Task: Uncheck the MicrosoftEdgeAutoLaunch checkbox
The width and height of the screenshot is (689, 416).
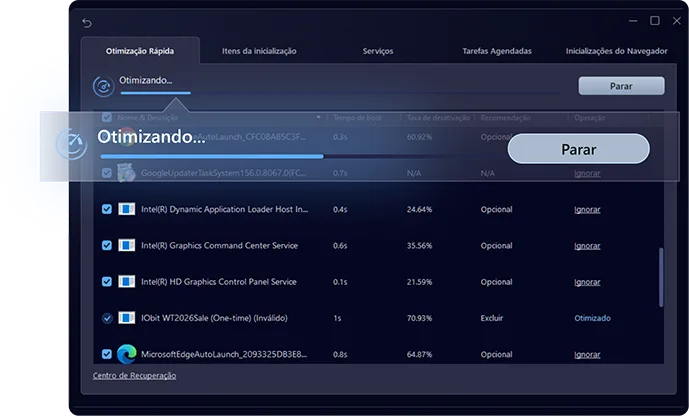Action: [x=107, y=354]
